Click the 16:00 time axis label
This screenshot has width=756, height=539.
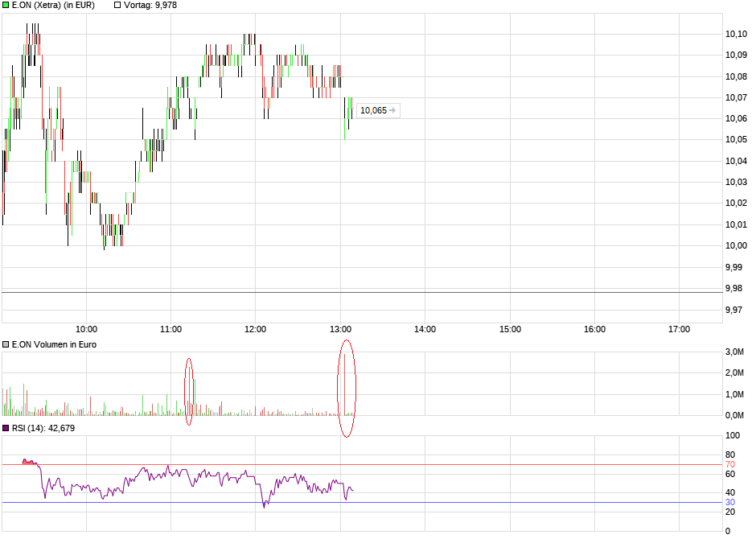coord(594,329)
